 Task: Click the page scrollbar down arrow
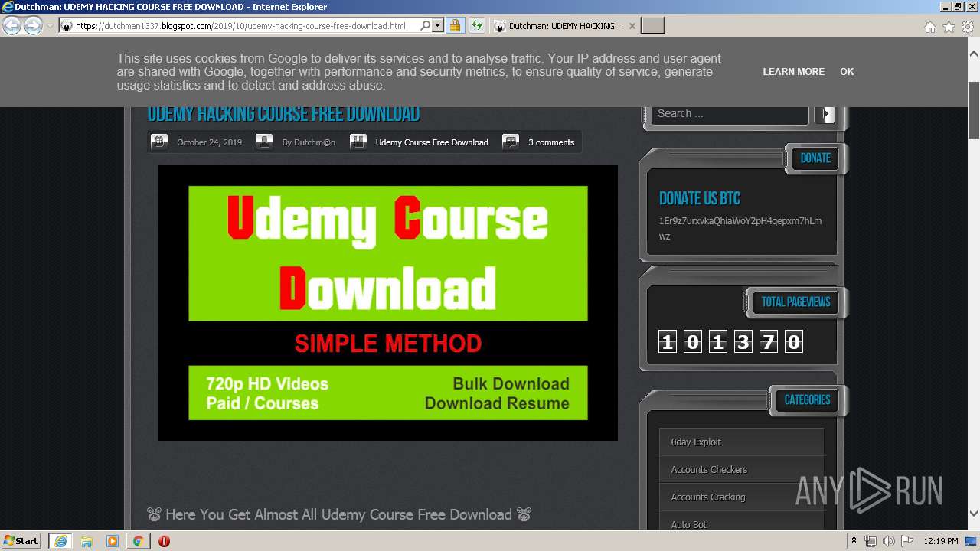[974, 514]
